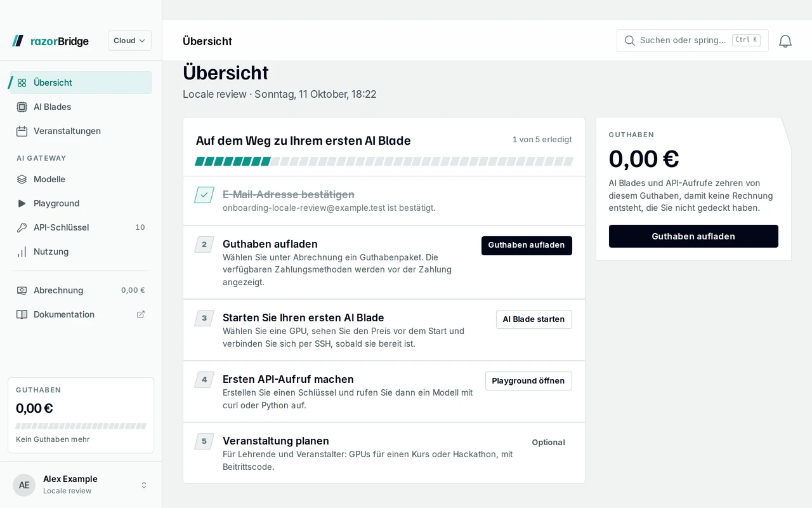Viewport: 812px width, 508px height.
Task: Click the sidebar Guthaben balance bar
Action: [81, 426]
